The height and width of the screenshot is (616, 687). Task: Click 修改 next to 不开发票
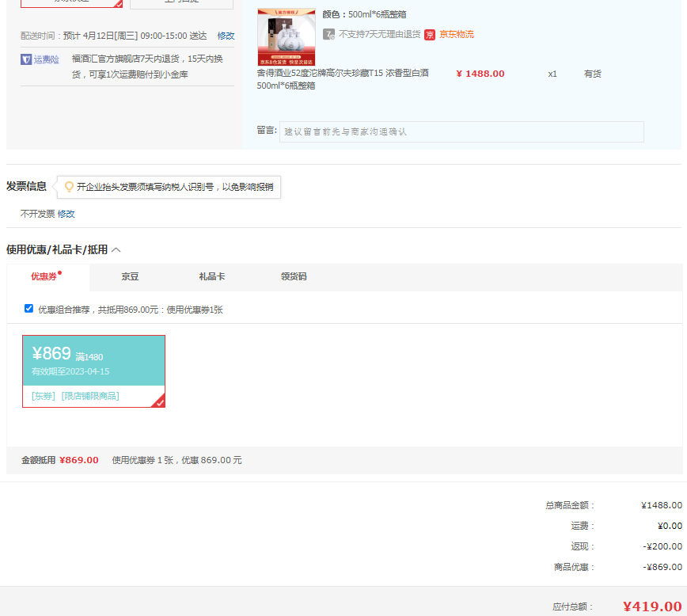point(66,214)
